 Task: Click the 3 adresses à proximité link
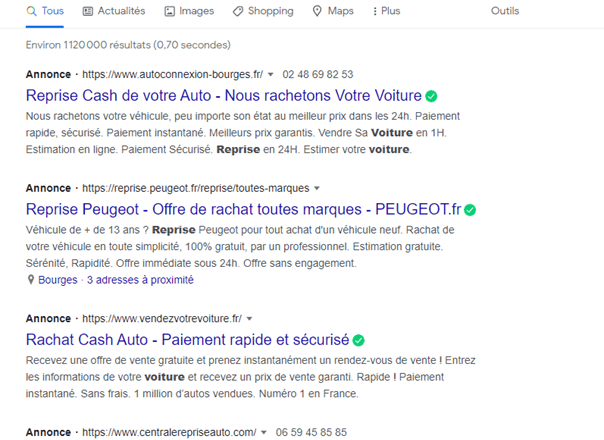140,281
